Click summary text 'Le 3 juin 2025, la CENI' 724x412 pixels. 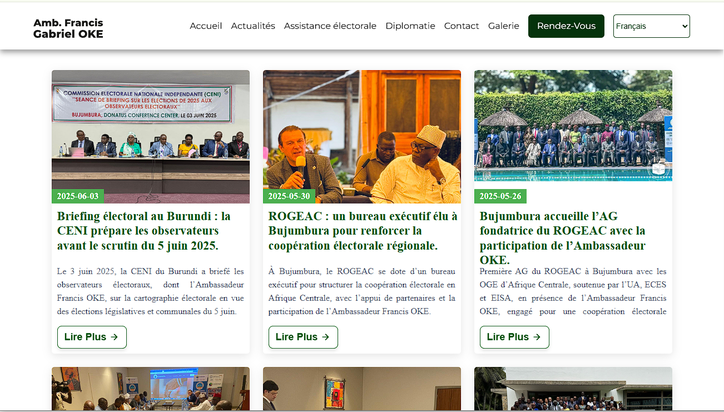151,291
